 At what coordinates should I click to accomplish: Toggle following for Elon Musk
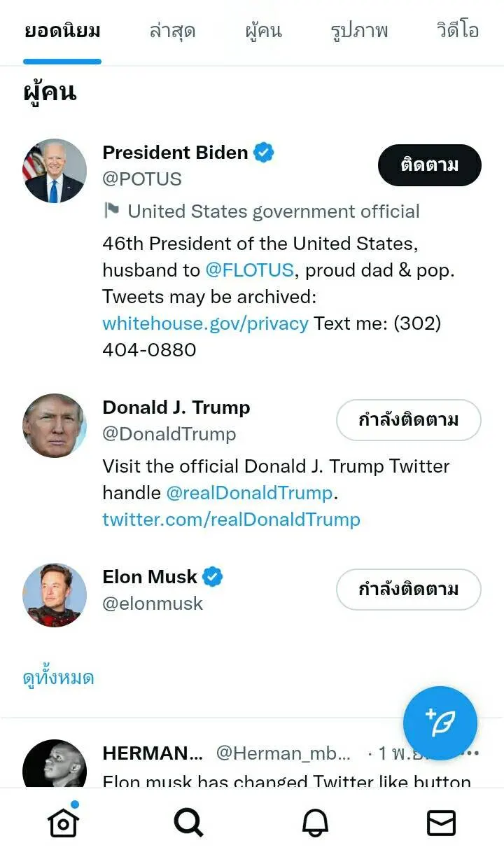point(408,590)
